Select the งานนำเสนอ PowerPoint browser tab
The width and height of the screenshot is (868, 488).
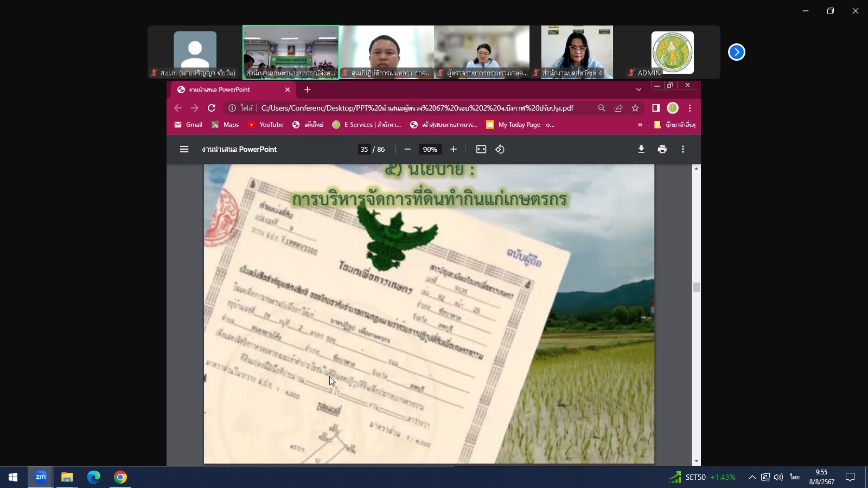point(234,89)
